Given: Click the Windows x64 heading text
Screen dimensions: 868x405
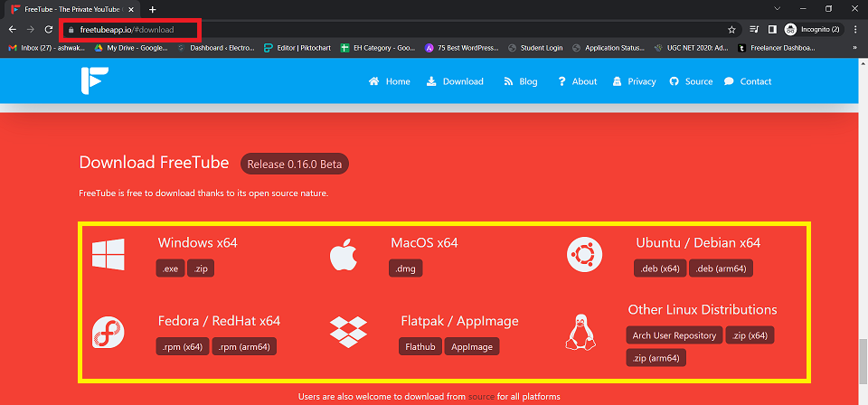Looking at the screenshot, I should click(198, 243).
